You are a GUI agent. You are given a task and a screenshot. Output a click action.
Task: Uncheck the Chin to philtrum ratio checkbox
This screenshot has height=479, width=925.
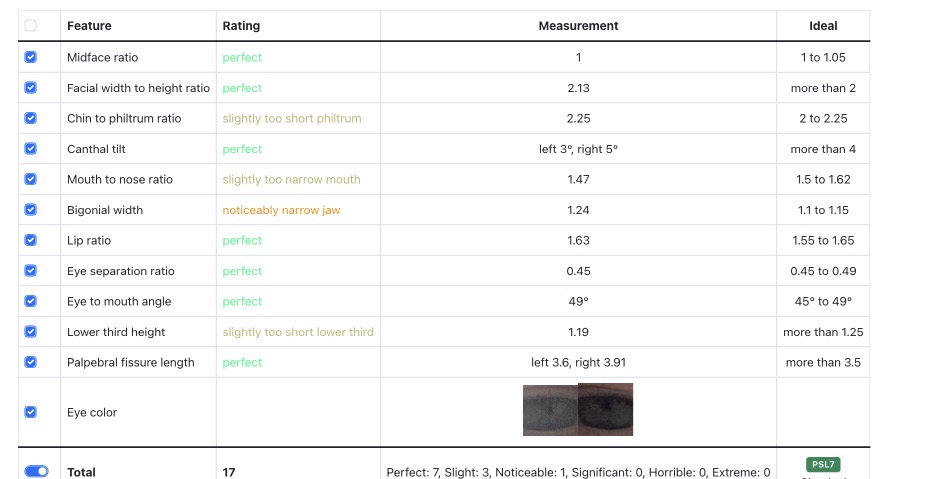point(31,118)
